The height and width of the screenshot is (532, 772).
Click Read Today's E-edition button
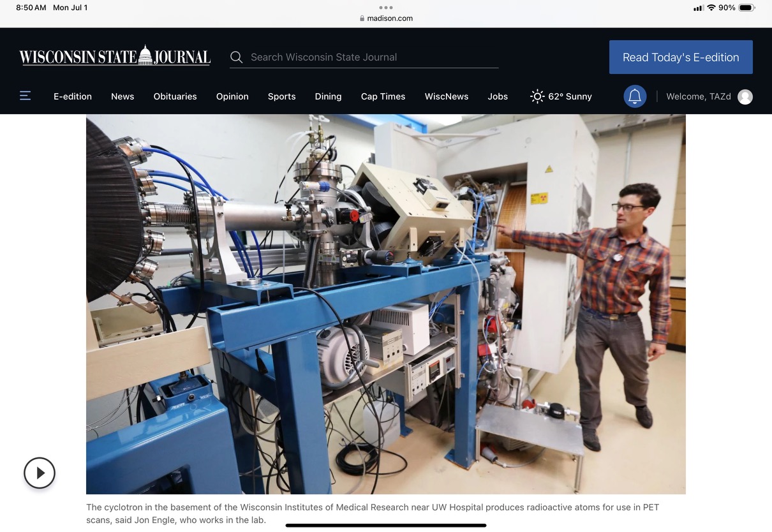(681, 57)
